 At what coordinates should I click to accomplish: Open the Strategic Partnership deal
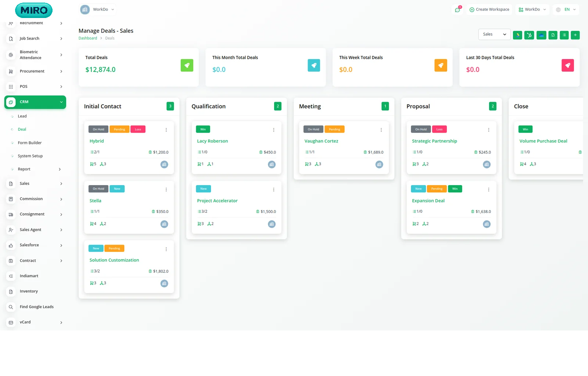tap(434, 141)
